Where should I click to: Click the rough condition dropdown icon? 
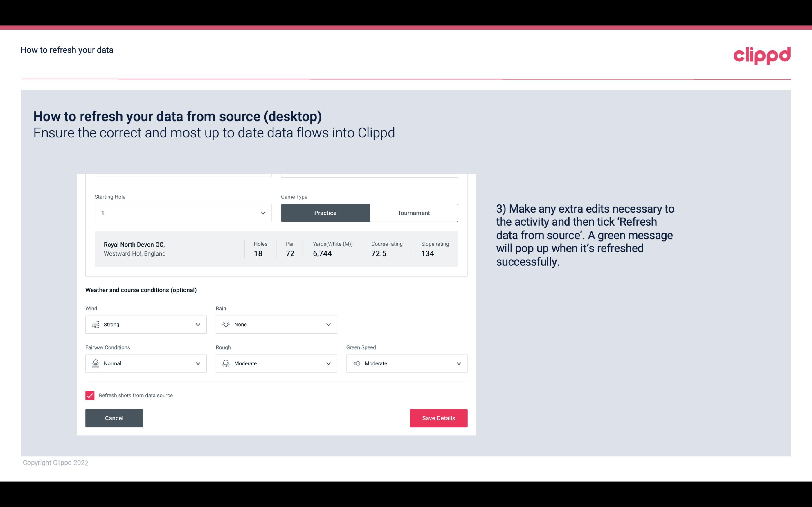(x=329, y=363)
